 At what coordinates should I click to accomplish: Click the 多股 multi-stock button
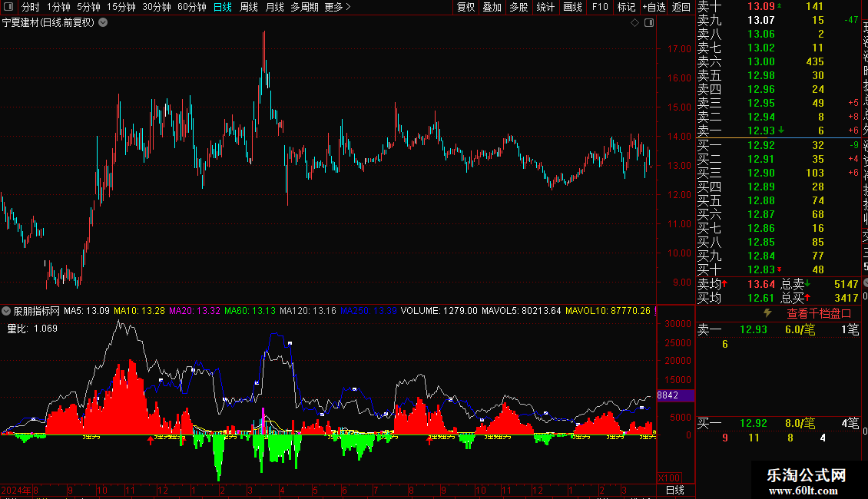pos(518,7)
